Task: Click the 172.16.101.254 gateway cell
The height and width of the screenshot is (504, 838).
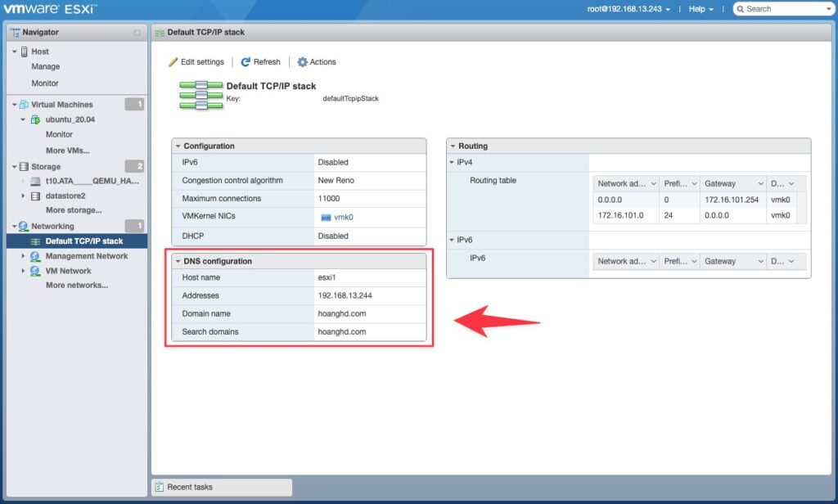Action: click(732, 200)
